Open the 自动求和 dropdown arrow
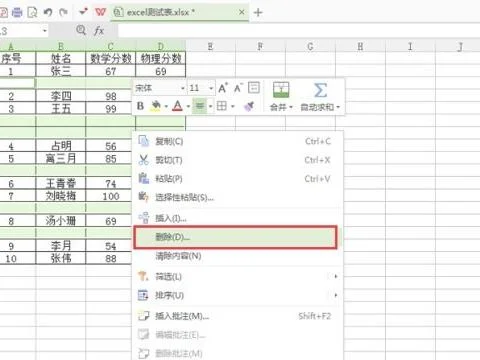 pyautogui.click(x=338, y=107)
